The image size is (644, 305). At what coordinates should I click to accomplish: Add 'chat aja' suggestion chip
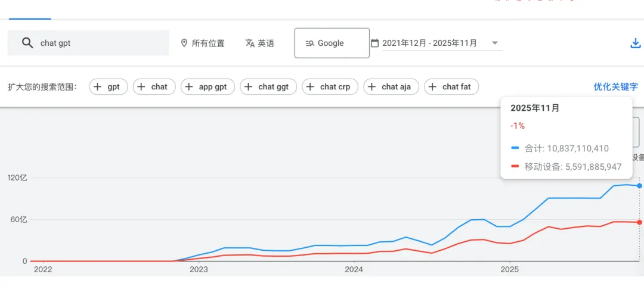[x=391, y=86]
